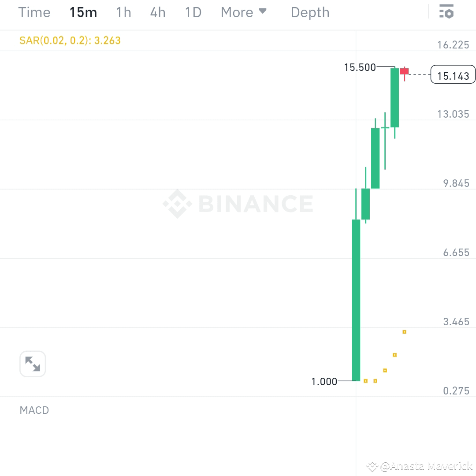Open the chart indicator settings icon
Image resolution: width=476 pixels, height=476 pixels.
pos(446,12)
